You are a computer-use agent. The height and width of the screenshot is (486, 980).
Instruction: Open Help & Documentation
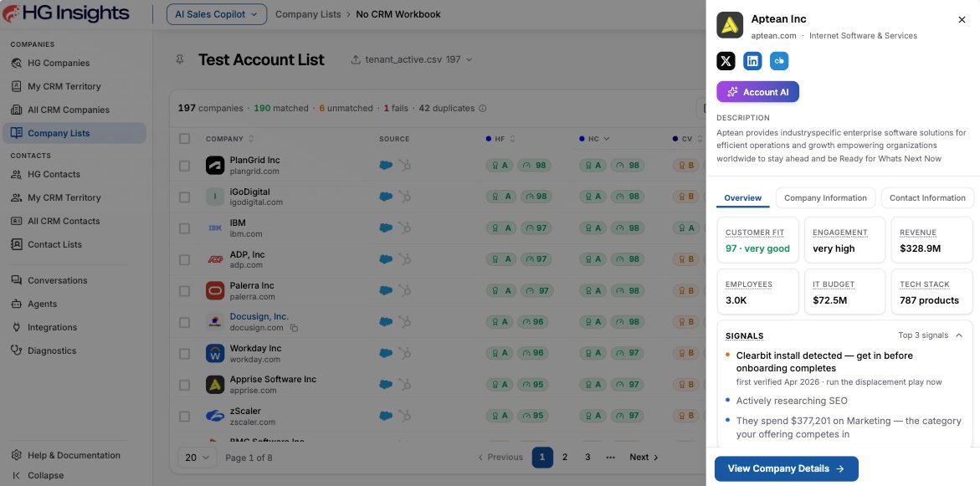[74, 455]
